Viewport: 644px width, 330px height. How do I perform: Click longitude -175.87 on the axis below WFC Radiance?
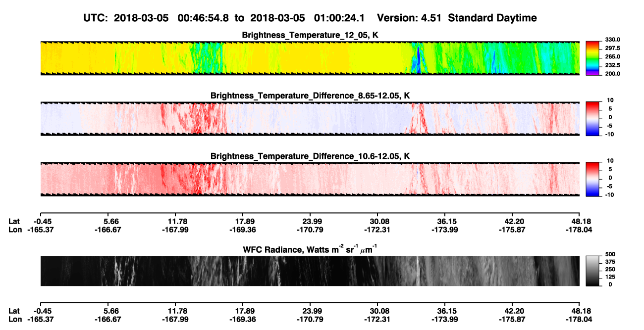512,320
